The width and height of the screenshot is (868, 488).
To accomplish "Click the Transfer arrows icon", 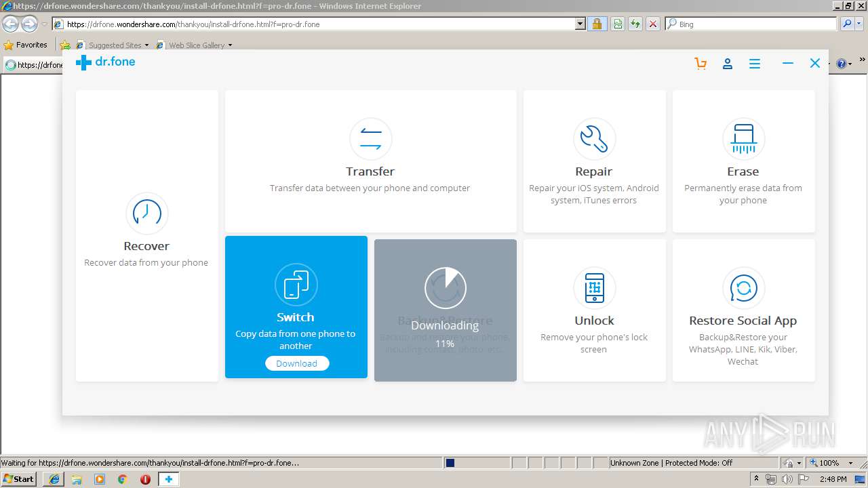I will (x=370, y=138).
